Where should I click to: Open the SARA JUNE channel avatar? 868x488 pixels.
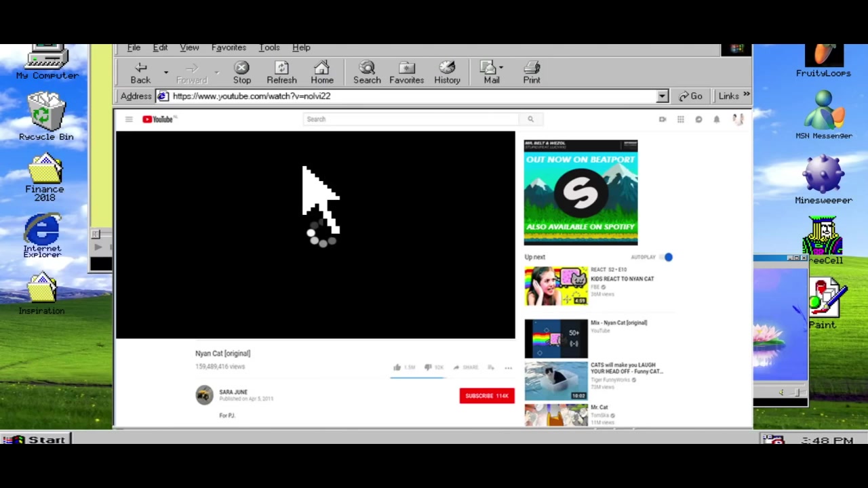click(204, 395)
